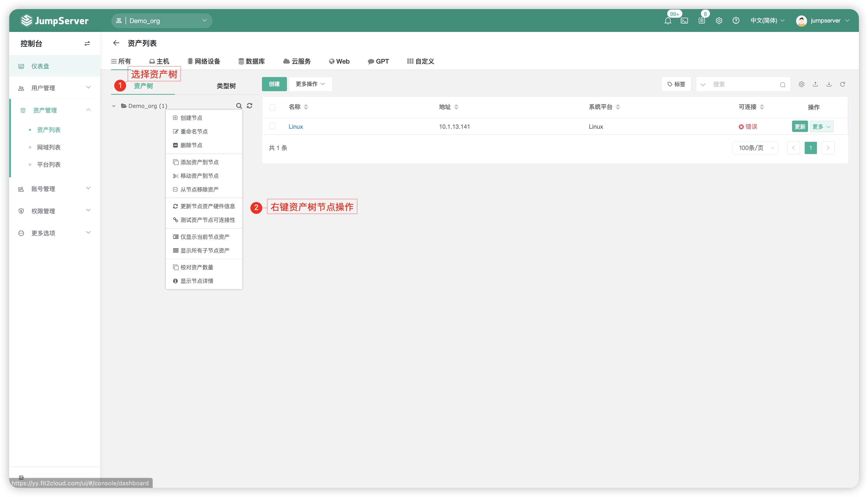Click the import upload icon above table
Image resolution: width=868 pixels, height=497 pixels.
(815, 84)
